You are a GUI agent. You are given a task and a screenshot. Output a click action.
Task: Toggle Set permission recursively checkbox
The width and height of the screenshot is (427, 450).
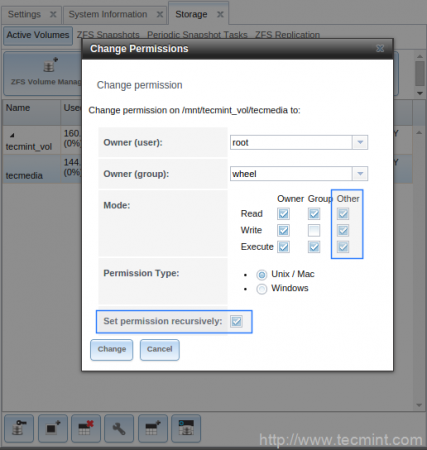(236, 321)
